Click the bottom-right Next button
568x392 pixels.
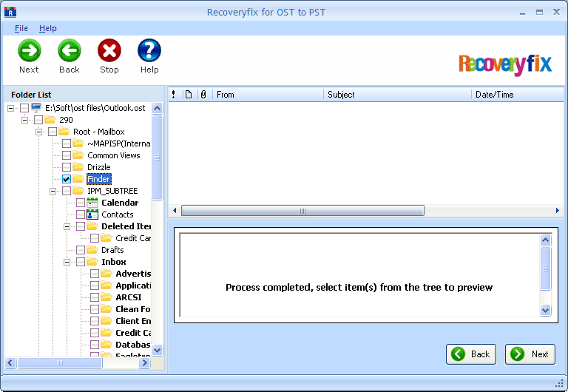(530, 354)
